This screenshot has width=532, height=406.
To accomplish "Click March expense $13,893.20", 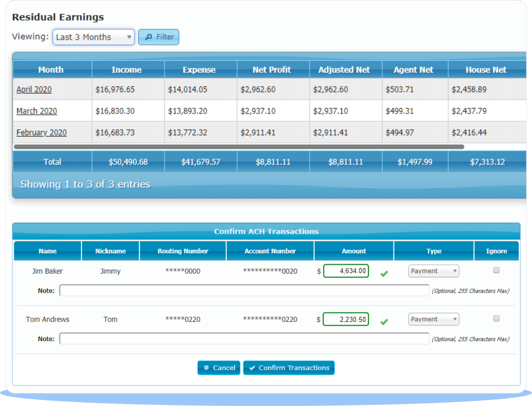I will point(188,111).
